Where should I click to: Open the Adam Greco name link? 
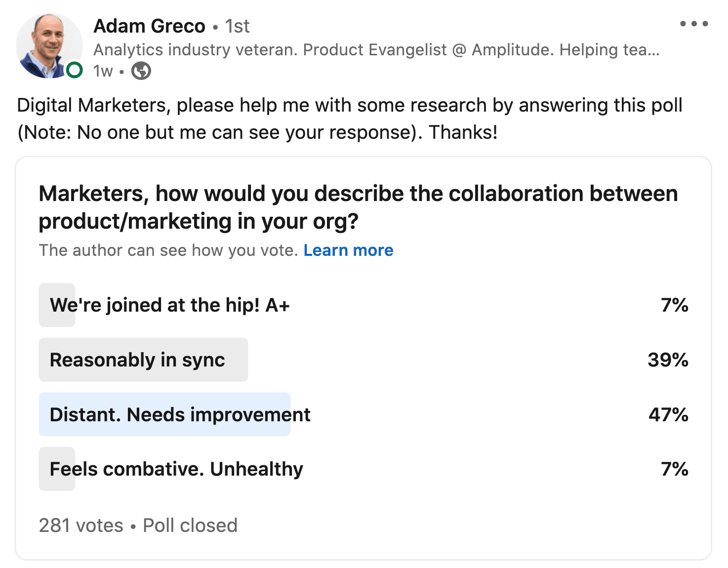point(149,26)
